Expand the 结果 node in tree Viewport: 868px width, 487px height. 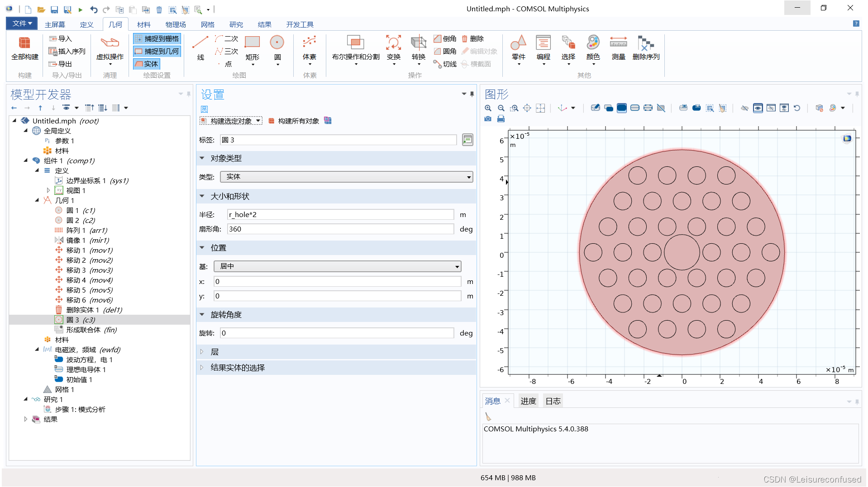(26, 419)
